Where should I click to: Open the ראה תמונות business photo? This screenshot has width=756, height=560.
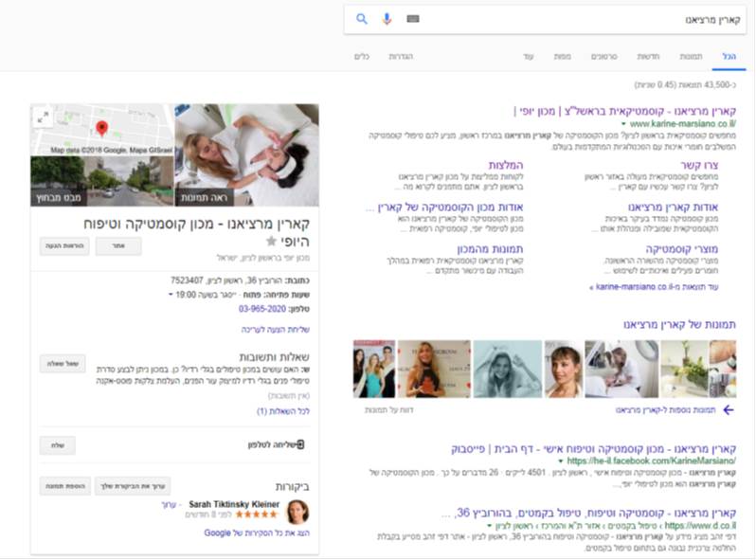(x=246, y=155)
